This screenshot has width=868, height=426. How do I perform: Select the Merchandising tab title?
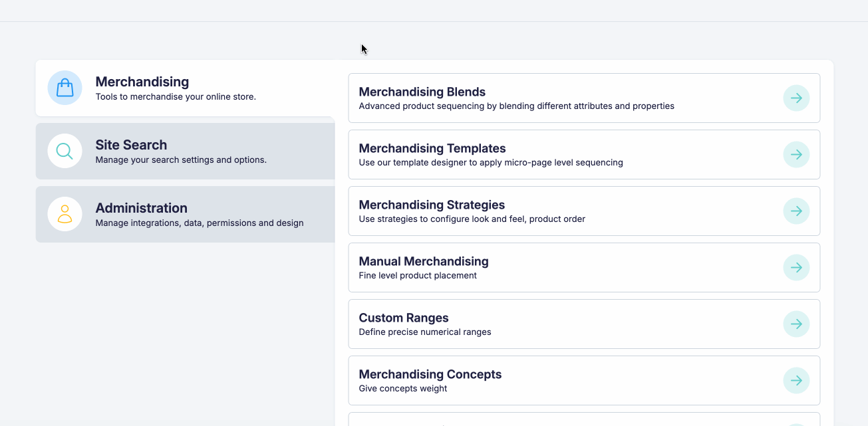(142, 82)
